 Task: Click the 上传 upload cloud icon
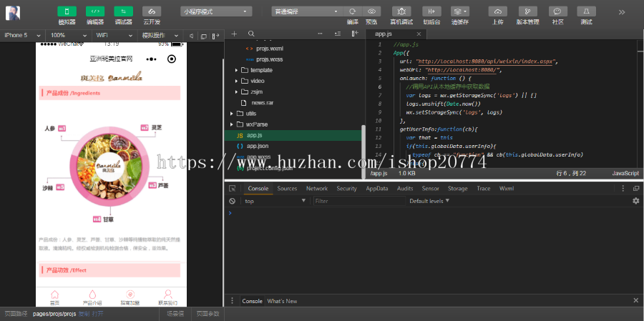498,11
